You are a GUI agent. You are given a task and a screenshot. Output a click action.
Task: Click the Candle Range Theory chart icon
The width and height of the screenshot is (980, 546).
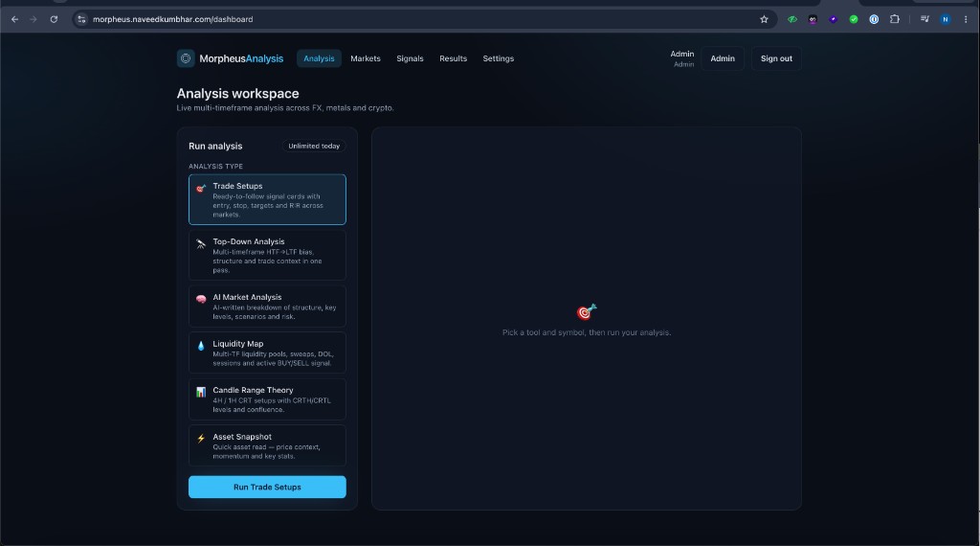click(x=201, y=392)
